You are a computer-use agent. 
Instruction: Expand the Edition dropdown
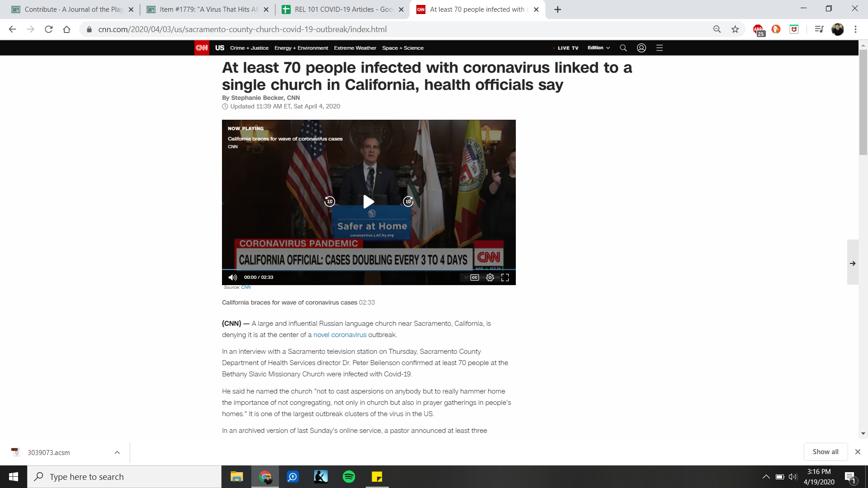point(599,48)
